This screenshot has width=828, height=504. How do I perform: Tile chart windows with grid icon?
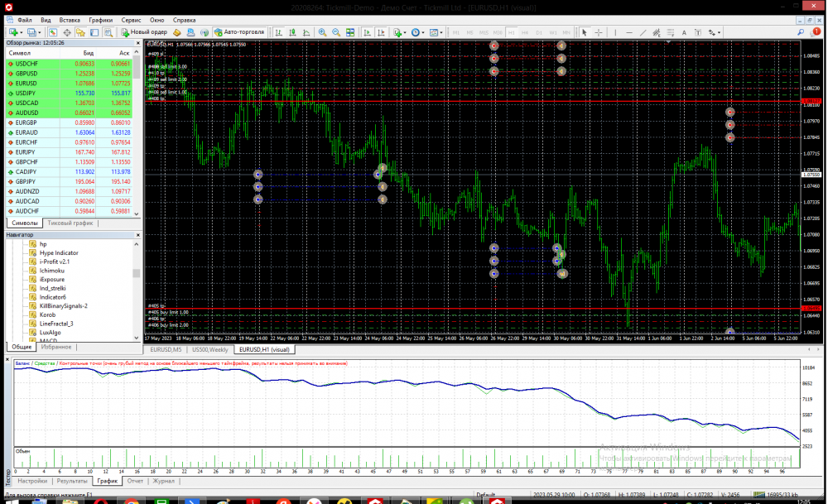[349, 32]
